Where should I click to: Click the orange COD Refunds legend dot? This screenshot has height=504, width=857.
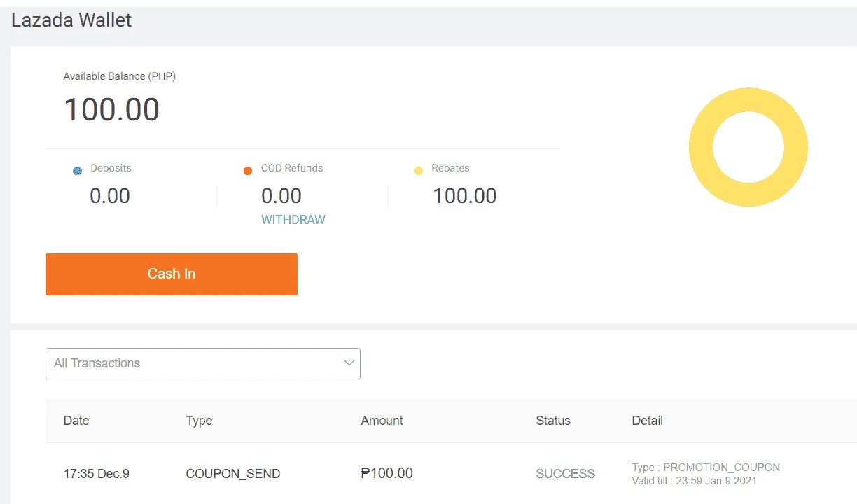coord(248,171)
